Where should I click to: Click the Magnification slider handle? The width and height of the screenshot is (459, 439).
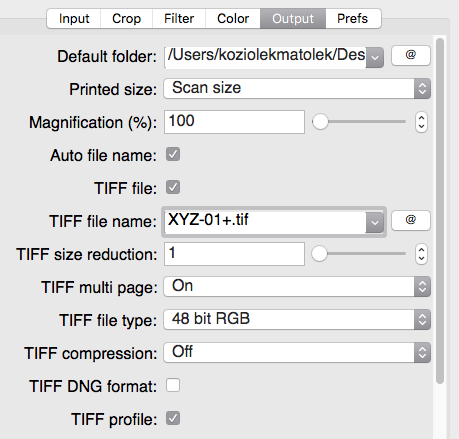(320, 122)
